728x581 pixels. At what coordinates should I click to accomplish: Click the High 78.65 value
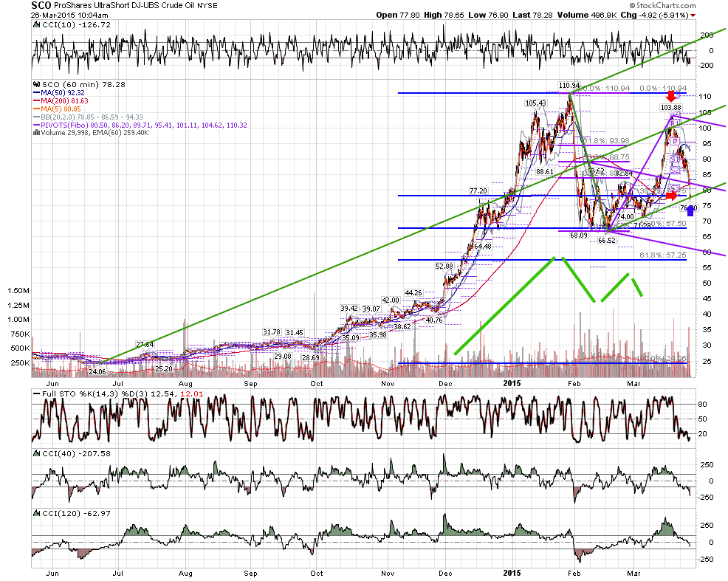pos(444,15)
